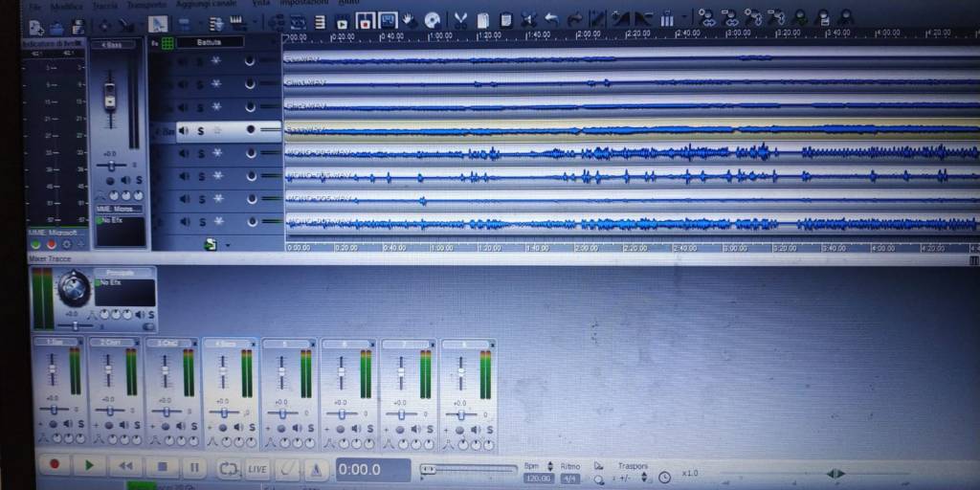This screenshot has height=490, width=980.
Task: Click the Rewind transport button
Action: 124,466
